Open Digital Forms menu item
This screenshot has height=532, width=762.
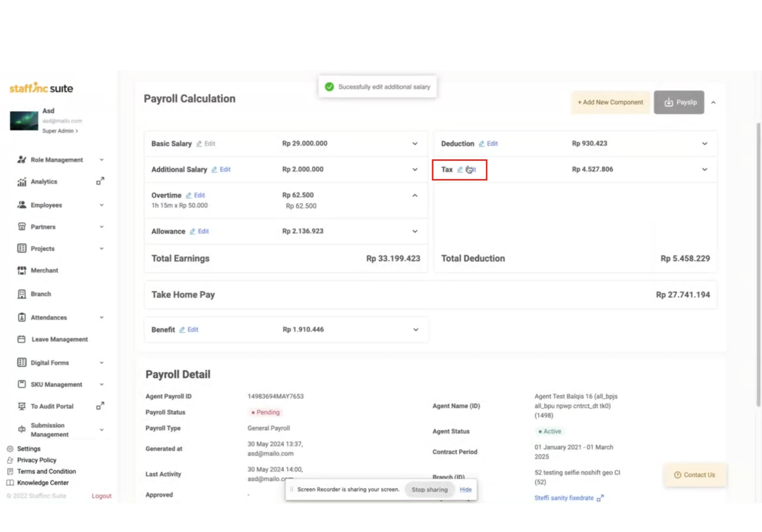tap(50, 363)
